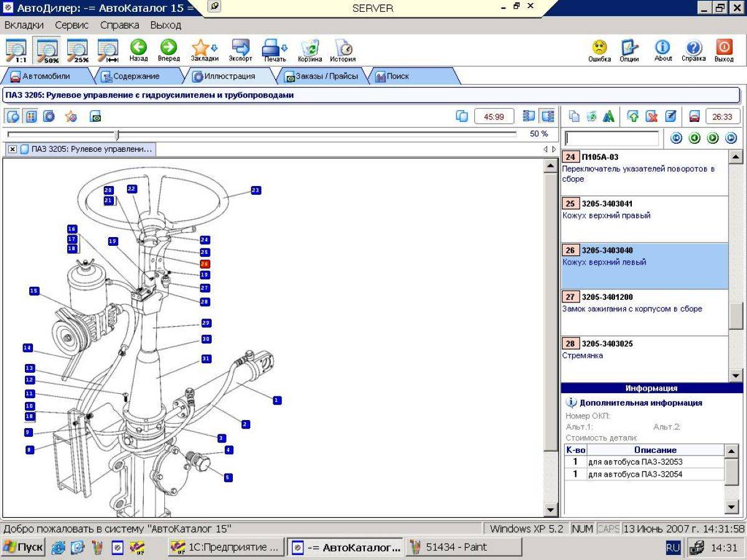Toggle the first illustration view mode button
This screenshot has width=747, height=560.
click(13, 116)
